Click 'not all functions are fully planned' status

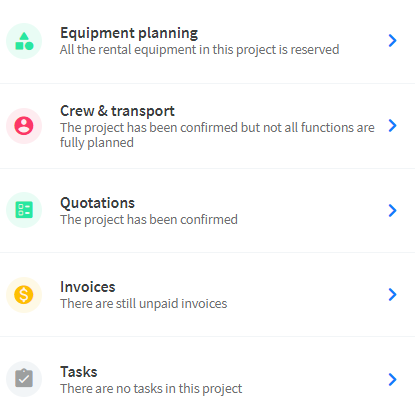click(x=217, y=135)
